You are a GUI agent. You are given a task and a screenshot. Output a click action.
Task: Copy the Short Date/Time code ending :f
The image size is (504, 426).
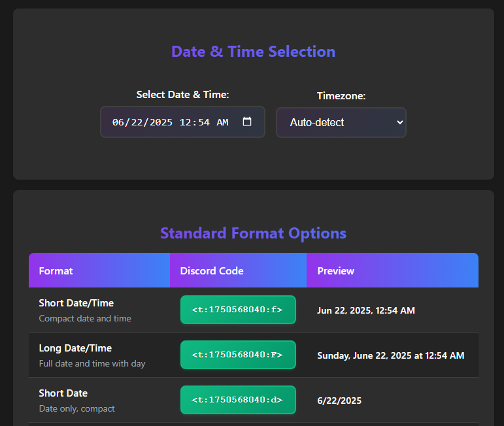238,310
